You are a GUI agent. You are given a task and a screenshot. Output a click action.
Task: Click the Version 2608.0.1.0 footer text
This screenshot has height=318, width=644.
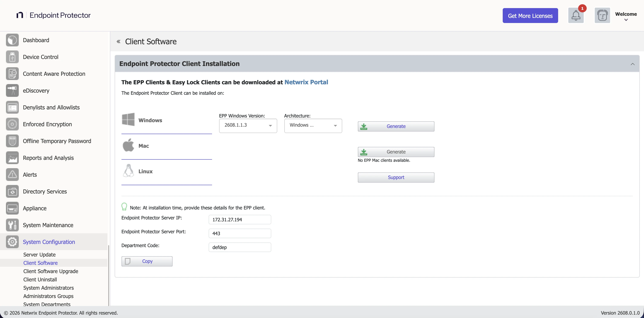point(620,313)
